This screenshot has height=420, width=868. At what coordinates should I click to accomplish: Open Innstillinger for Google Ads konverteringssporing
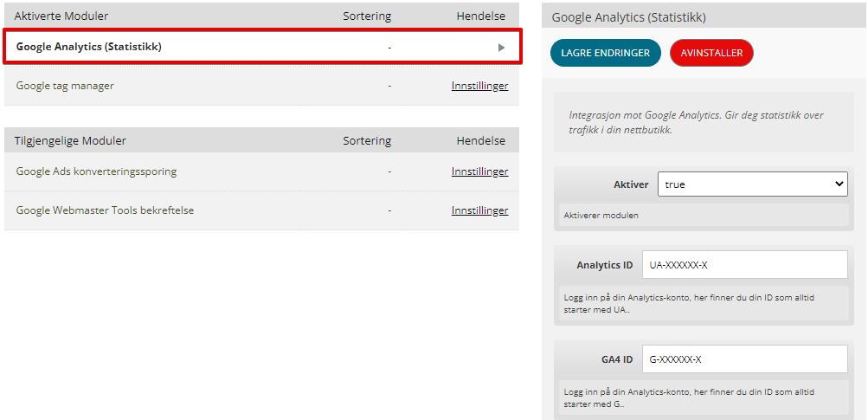[x=479, y=171]
